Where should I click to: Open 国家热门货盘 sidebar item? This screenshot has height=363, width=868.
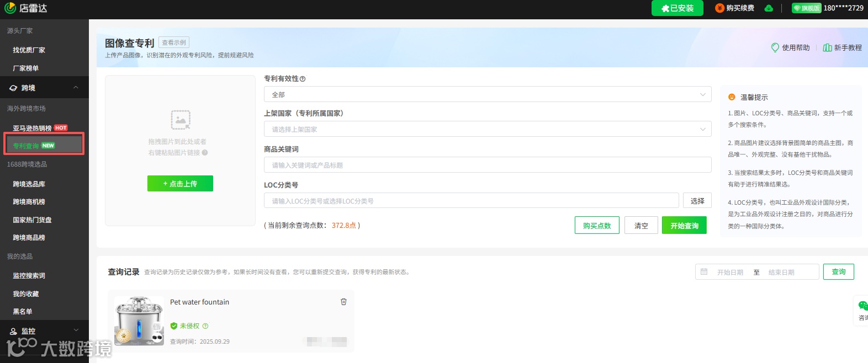(32, 220)
